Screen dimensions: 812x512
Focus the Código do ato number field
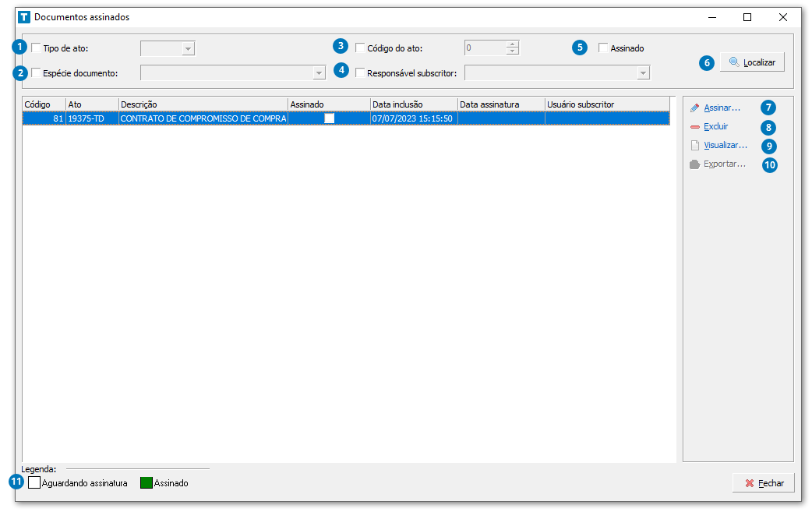click(x=485, y=48)
